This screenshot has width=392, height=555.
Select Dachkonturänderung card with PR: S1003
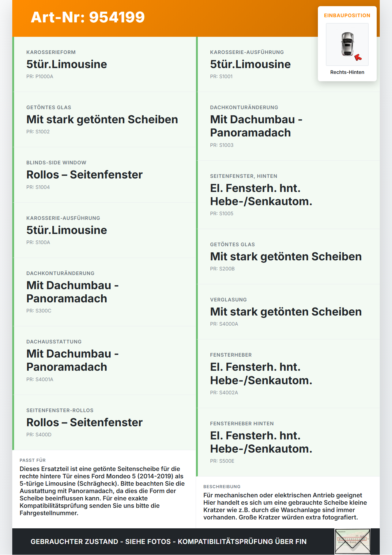288,126
